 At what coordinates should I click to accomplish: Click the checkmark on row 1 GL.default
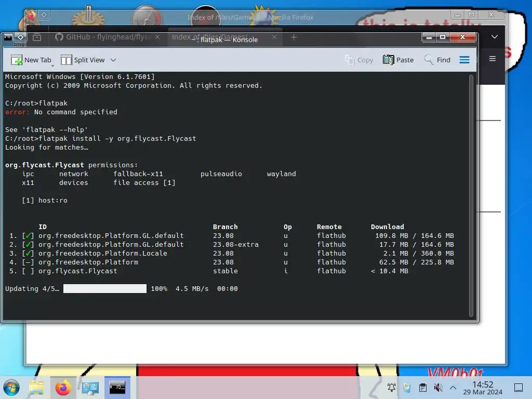tap(28, 235)
